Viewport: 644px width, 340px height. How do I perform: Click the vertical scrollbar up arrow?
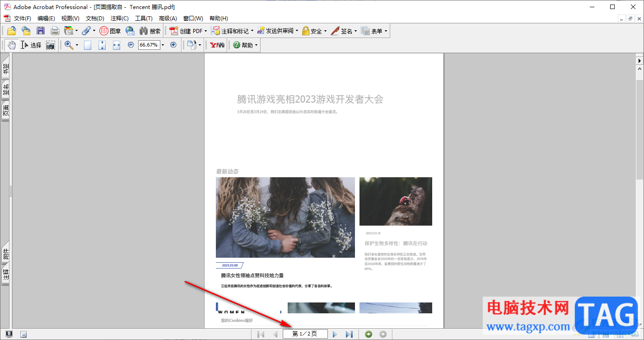click(x=639, y=69)
